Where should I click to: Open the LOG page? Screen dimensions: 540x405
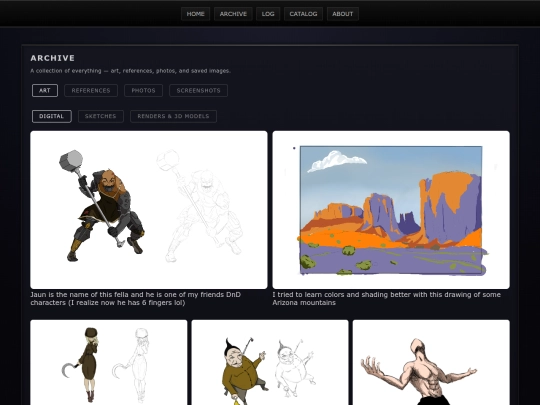pyautogui.click(x=268, y=14)
